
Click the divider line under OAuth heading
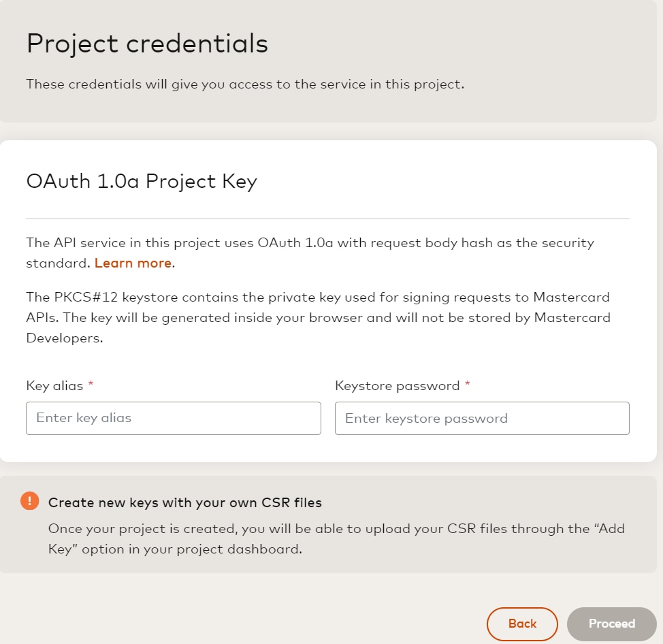coord(327,219)
